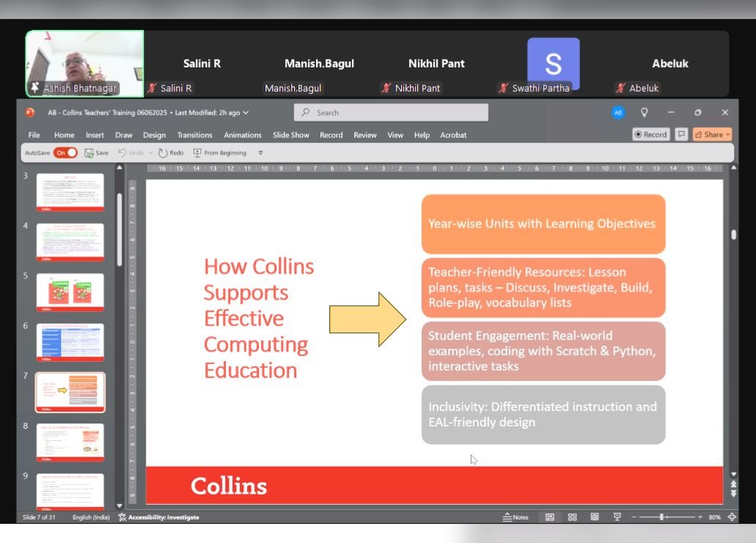The image size is (756, 543).
Task: Click the 80% zoom level
Action: coord(714,517)
